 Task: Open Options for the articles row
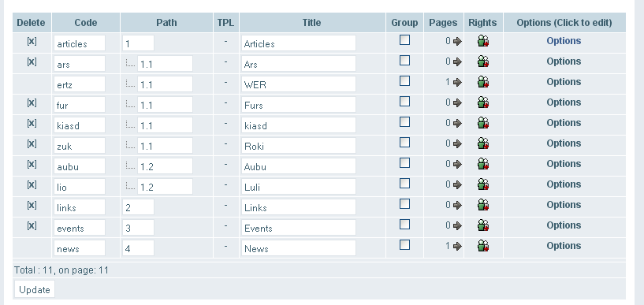pyautogui.click(x=564, y=41)
